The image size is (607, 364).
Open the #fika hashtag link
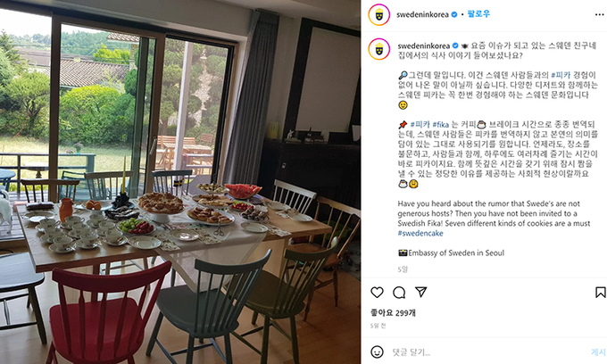[441, 125]
